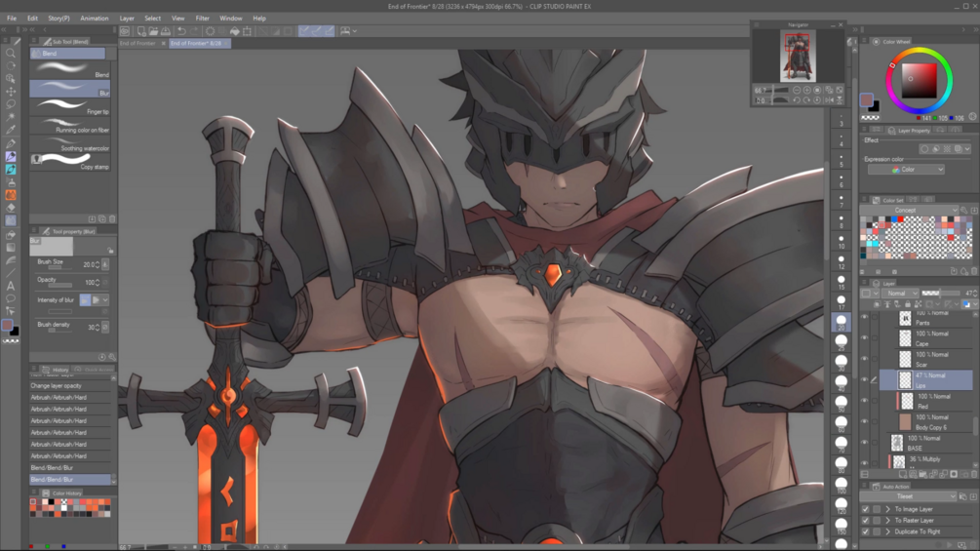
Task: Toggle To Raster Layer checkbox
Action: click(x=866, y=521)
